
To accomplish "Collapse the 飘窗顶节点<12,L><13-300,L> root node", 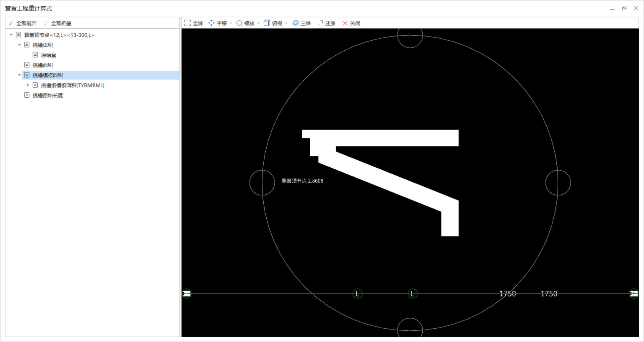I will [x=11, y=35].
